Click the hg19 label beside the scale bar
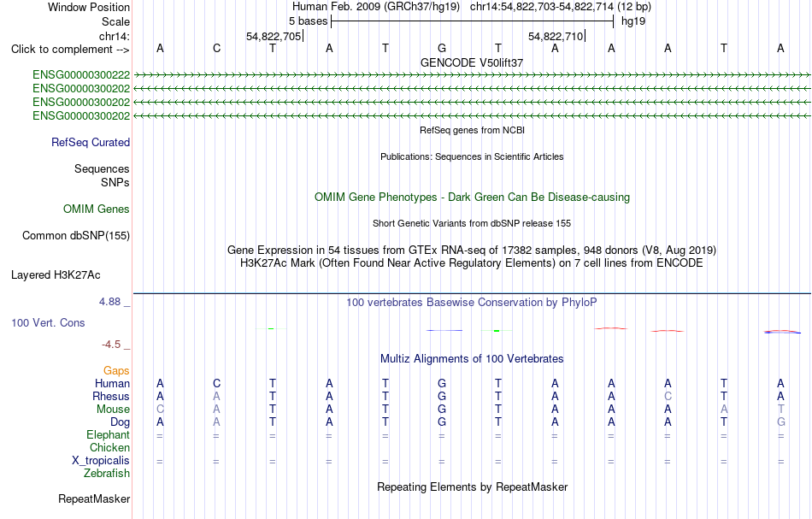 pos(633,21)
